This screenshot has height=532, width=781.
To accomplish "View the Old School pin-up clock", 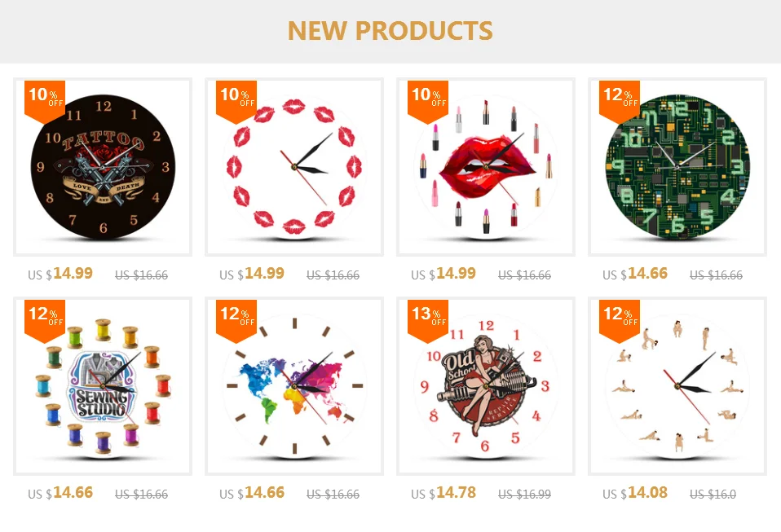I will click(486, 386).
